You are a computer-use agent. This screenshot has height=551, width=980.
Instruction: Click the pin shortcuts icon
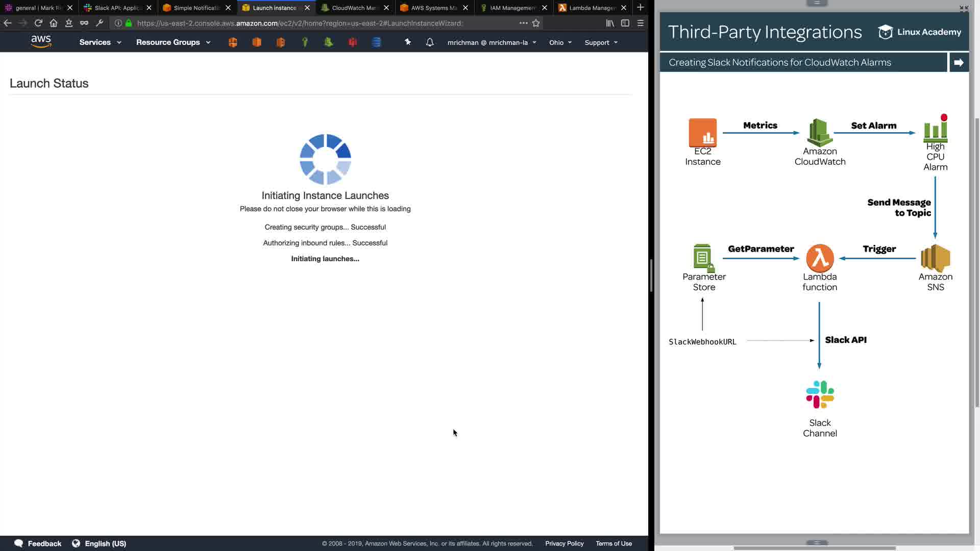pyautogui.click(x=408, y=42)
